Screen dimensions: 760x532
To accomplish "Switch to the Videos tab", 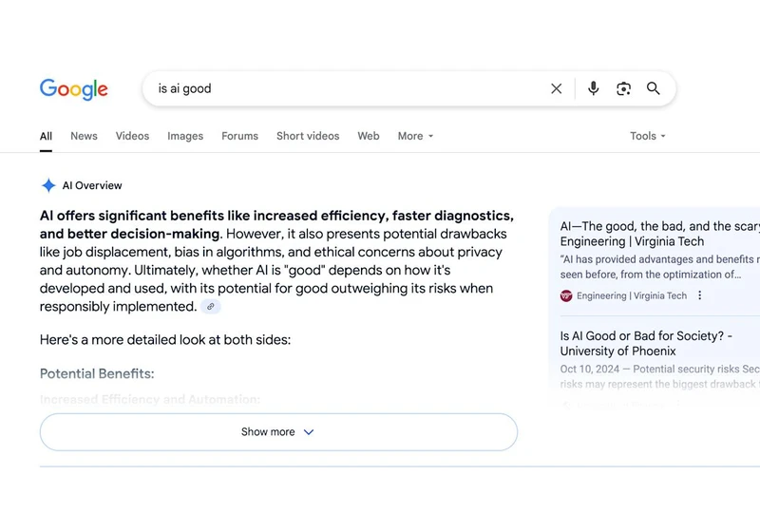I will point(132,136).
